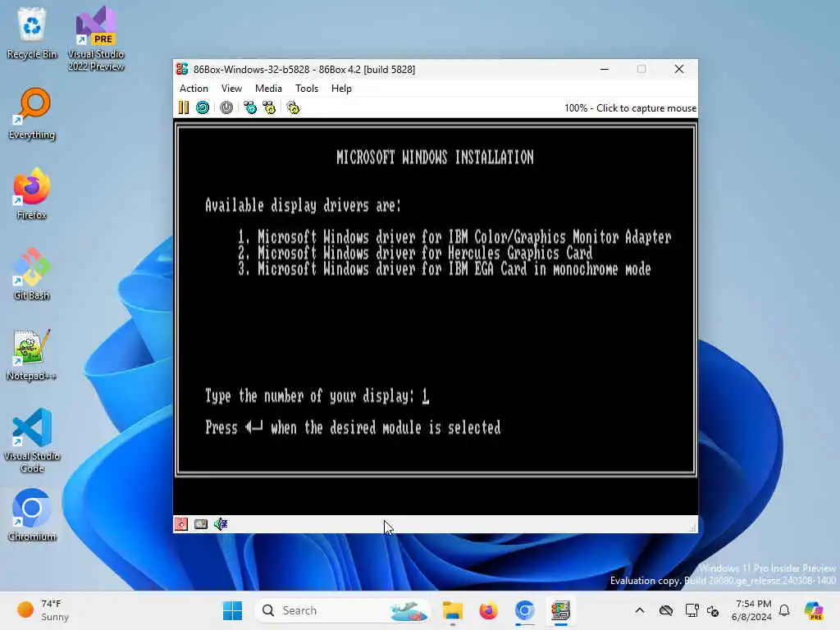This screenshot has width=840, height=630.
Task: Open the Media menu
Action: pyautogui.click(x=268, y=89)
